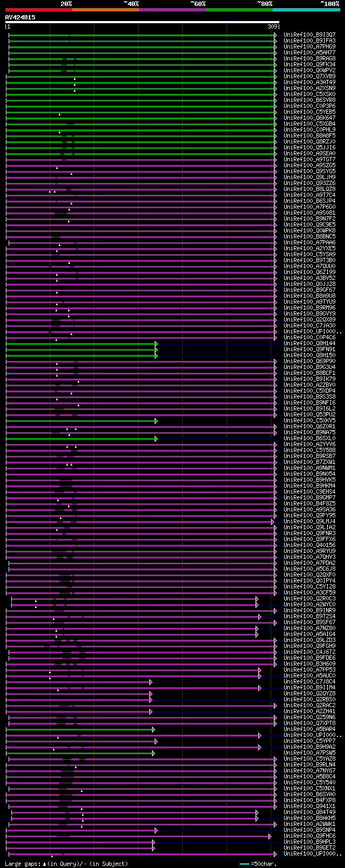View hit UniRef100_A3BV52
This screenshot has width=345, height=868.
(309, 278)
